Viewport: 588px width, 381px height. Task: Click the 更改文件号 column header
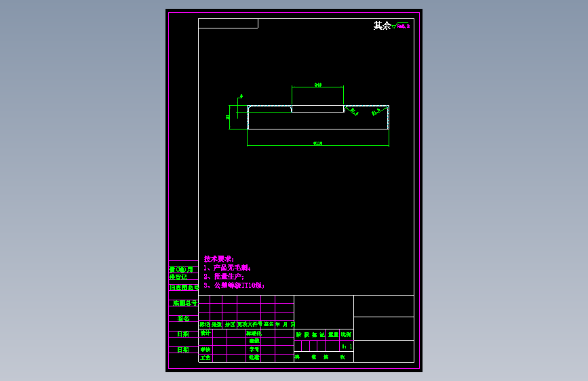tap(250, 324)
